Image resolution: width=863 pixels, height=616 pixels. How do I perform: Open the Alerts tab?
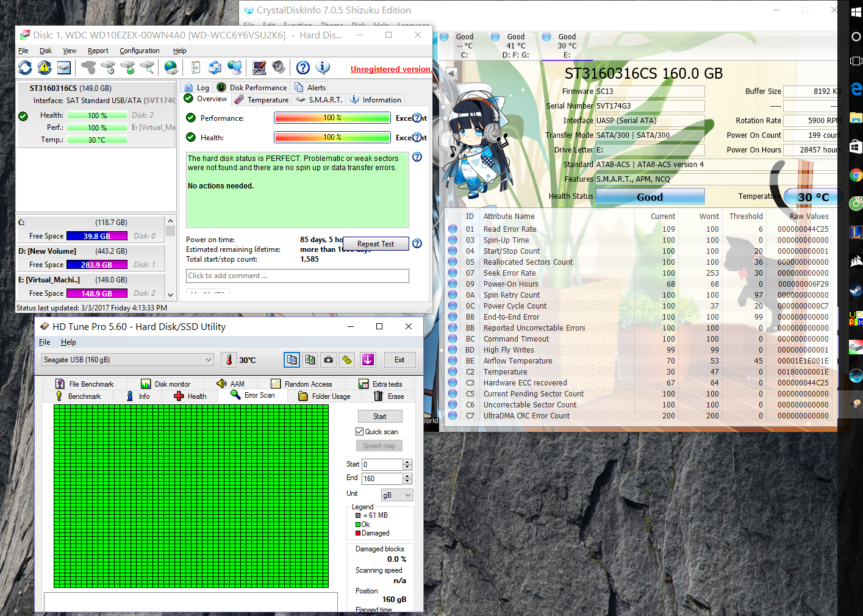310,87
